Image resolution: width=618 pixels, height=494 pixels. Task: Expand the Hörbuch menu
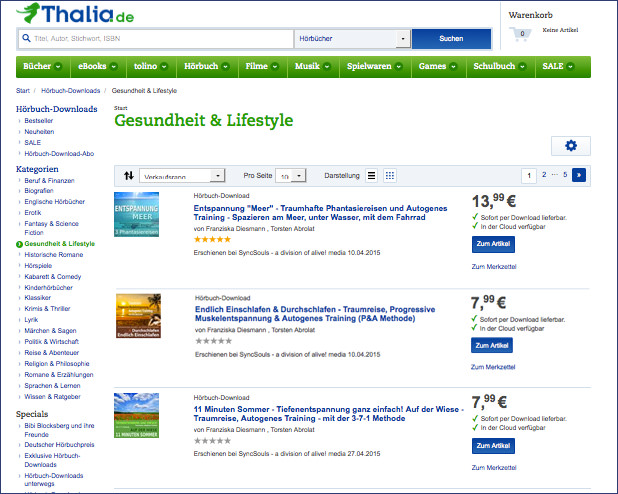point(207,66)
